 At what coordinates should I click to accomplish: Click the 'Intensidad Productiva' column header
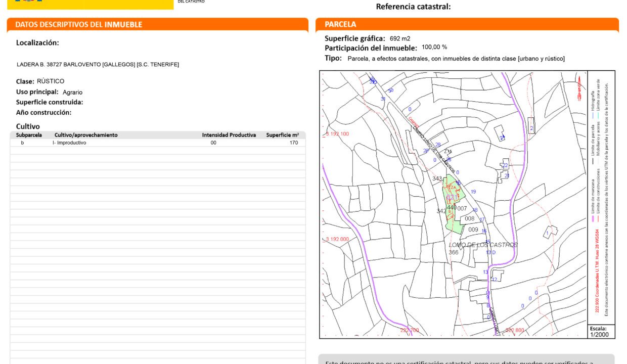(229, 135)
